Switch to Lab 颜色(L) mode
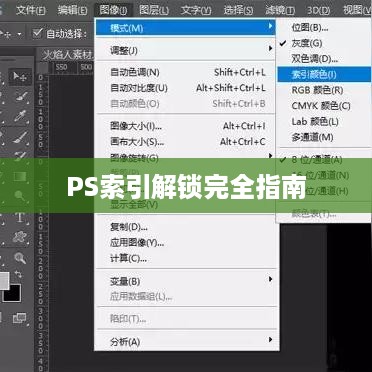The height and width of the screenshot is (372, 372). (x=324, y=121)
